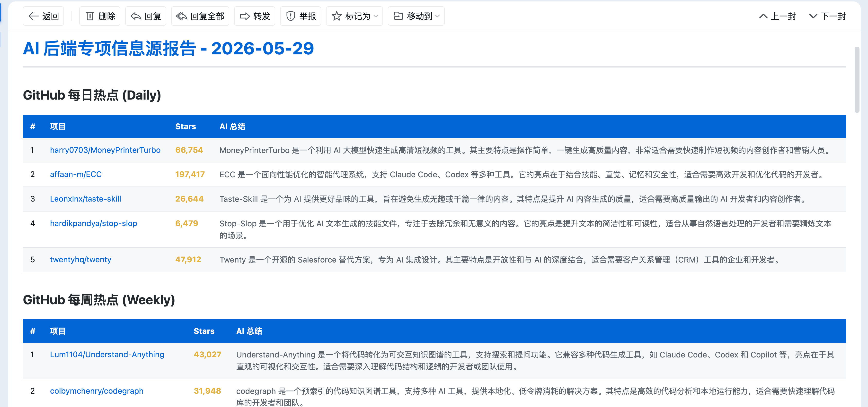Click the 回复 reply button
The width and height of the screenshot is (868, 407).
(146, 16)
